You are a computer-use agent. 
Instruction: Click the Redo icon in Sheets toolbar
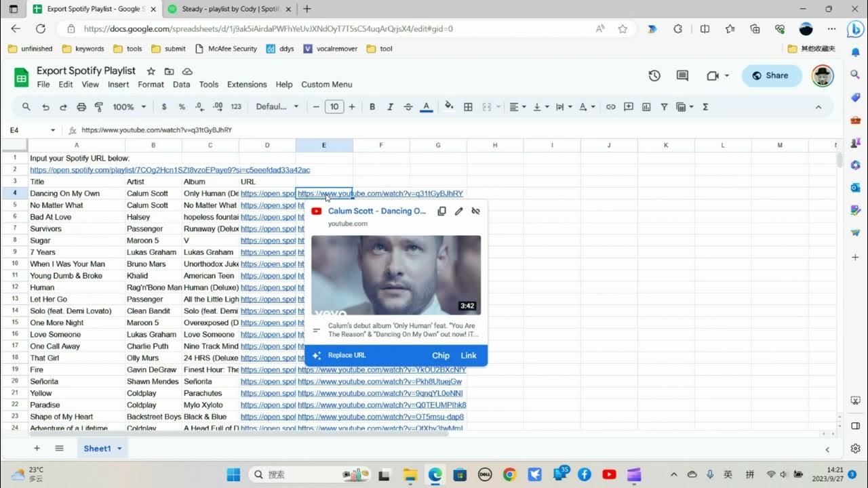(x=63, y=107)
